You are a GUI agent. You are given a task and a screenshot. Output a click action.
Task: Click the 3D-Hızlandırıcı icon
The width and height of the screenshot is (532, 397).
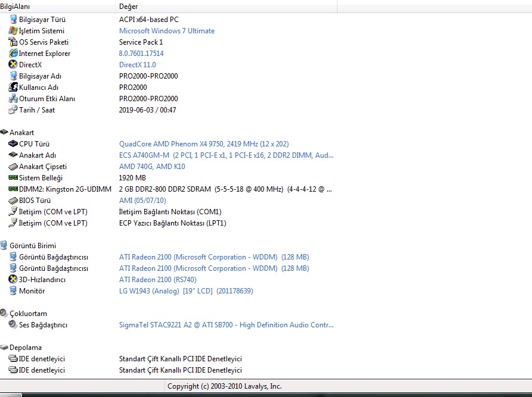pos(13,280)
